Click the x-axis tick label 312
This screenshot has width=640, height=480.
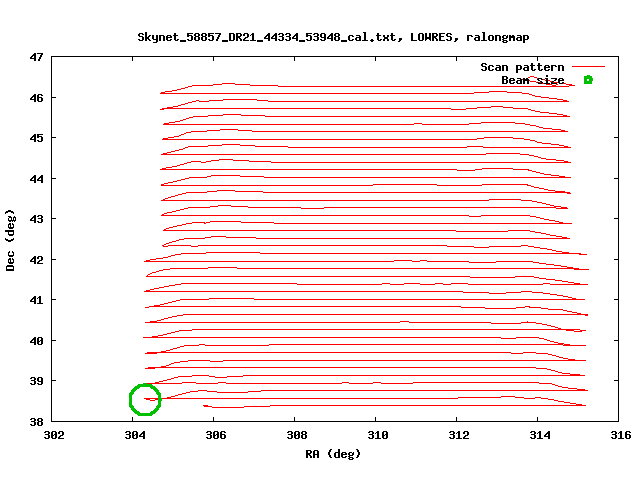click(x=459, y=436)
